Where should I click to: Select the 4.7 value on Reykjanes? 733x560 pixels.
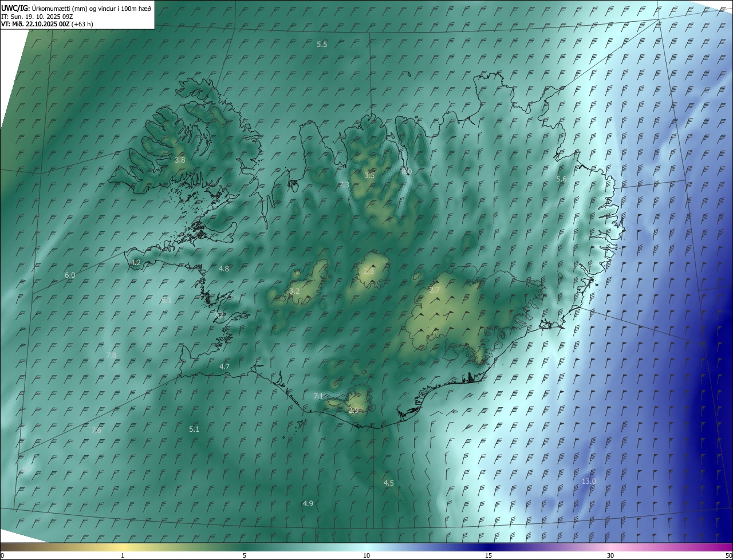click(x=224, y=366)
